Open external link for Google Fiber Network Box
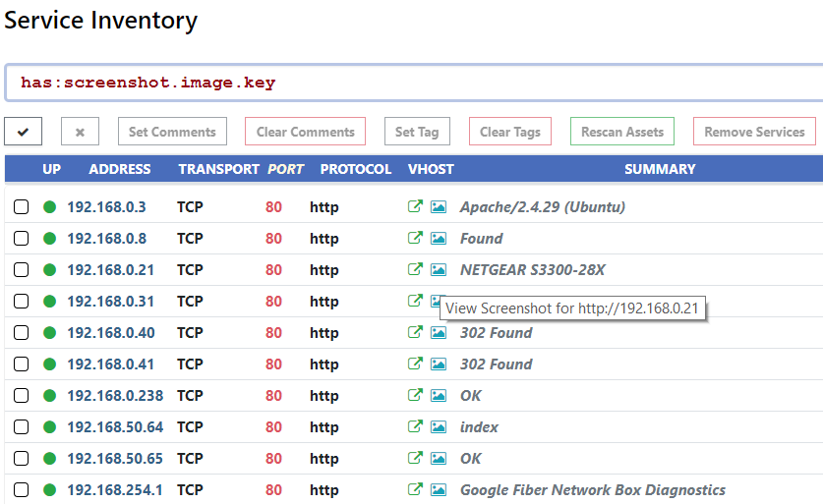The image size is (823, 504). click(x=415, y=489)
